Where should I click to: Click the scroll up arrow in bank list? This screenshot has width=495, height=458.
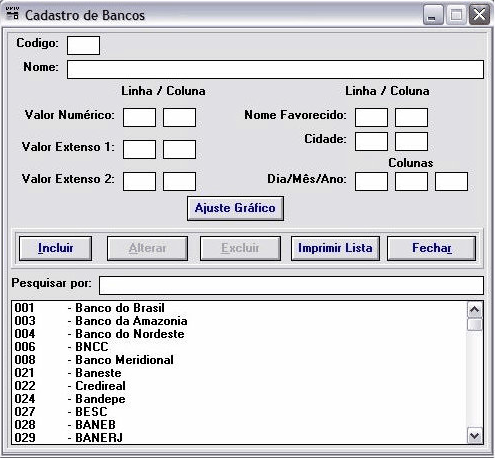click(x=474, y=310)
